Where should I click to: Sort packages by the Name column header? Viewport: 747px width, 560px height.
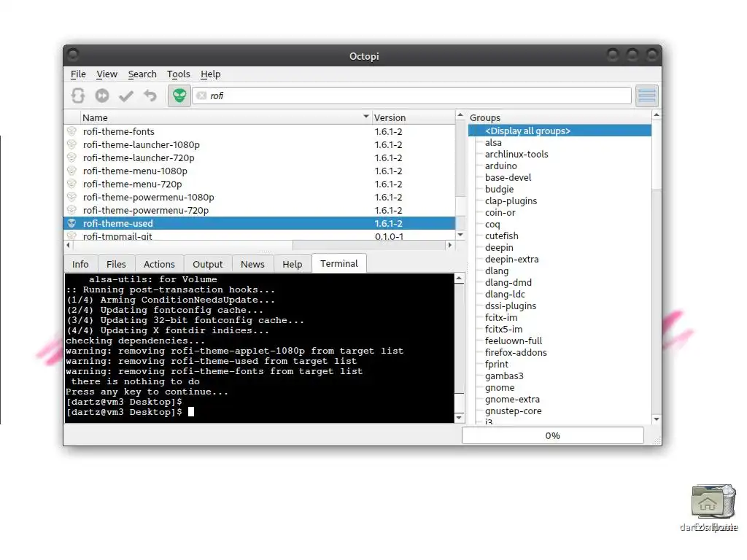226,117
